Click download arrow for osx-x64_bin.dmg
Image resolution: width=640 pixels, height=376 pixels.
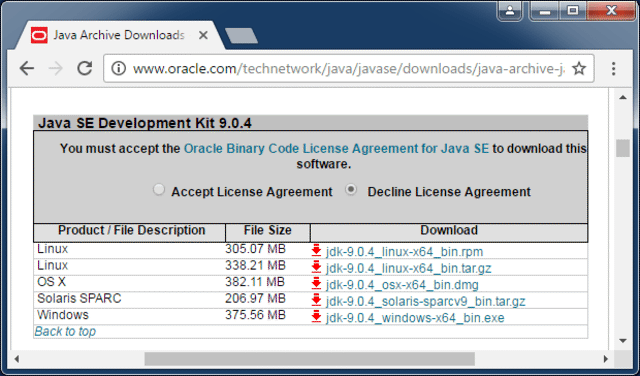pos(316,284)
